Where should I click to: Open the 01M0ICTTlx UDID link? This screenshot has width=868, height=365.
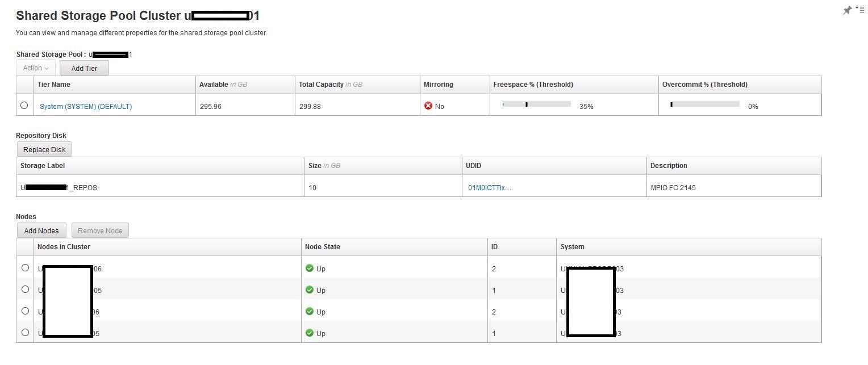pos(490,187)
